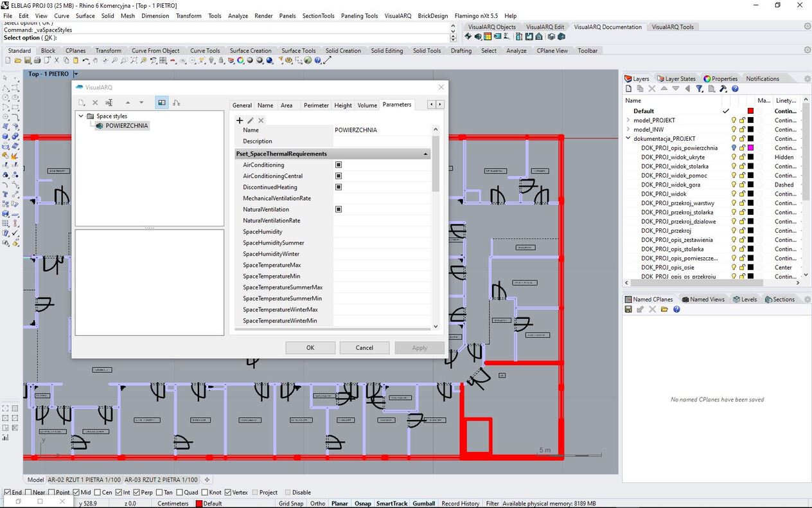Create a new layer in the Layers panel

pos(629,88)
